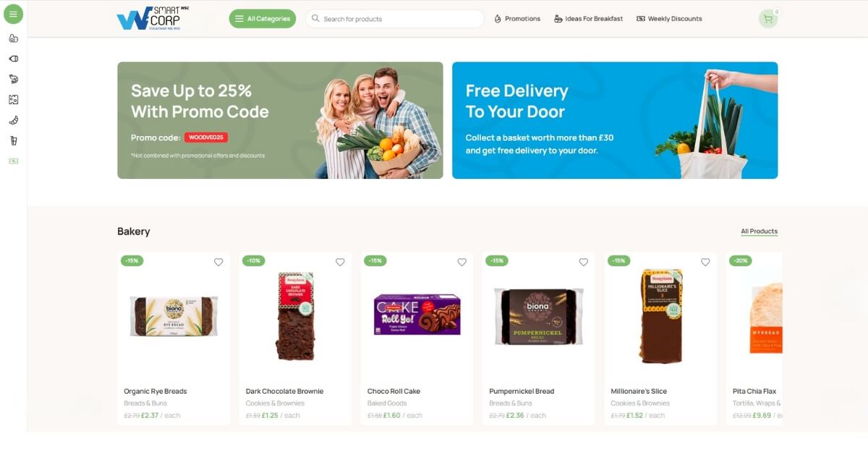Open the green hamburger sidebar menu
The image size is (868, 456).
point(13,14)
